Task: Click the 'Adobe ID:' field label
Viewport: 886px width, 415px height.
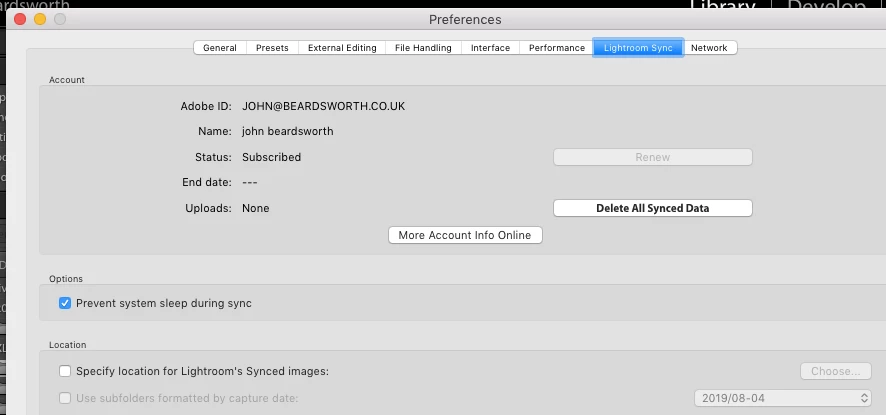Action: coord(206,106)
